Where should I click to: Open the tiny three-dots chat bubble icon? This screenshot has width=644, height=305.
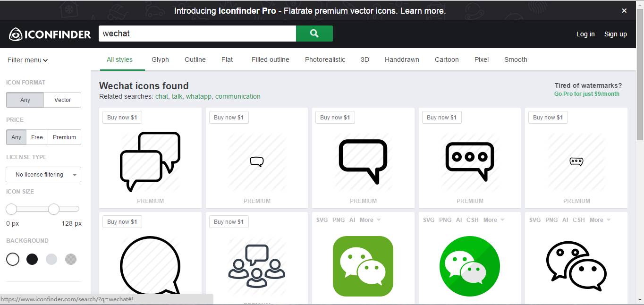pyautogui.click(x=576, y=161)
